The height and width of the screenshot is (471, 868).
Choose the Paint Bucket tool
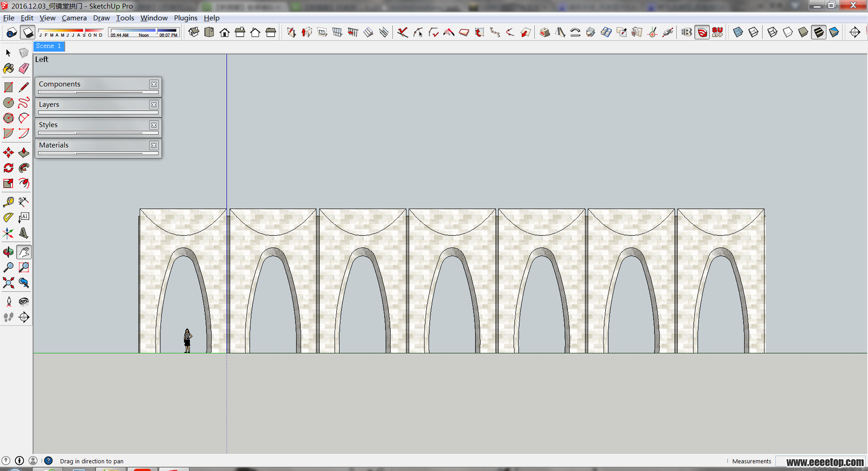pos(8,68)
